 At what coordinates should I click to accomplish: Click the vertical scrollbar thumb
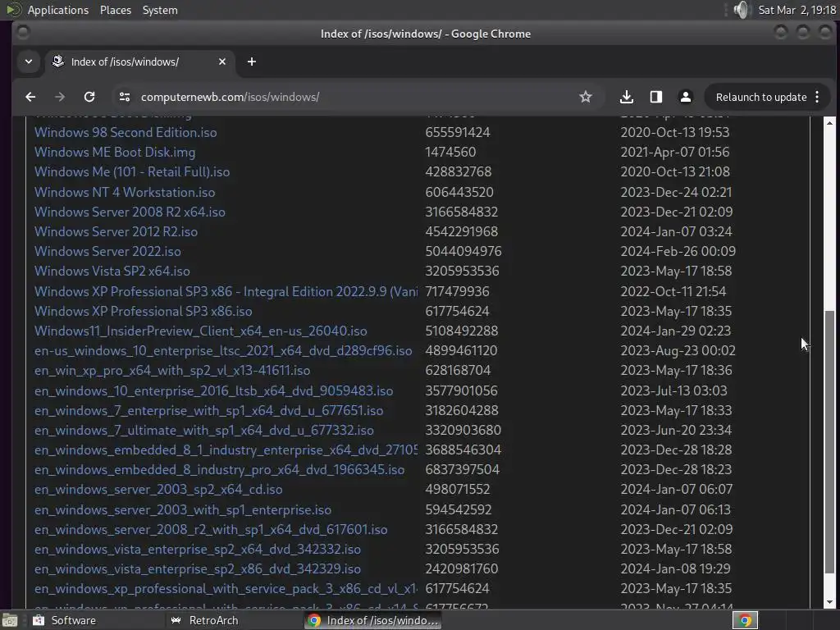point(829,442)
